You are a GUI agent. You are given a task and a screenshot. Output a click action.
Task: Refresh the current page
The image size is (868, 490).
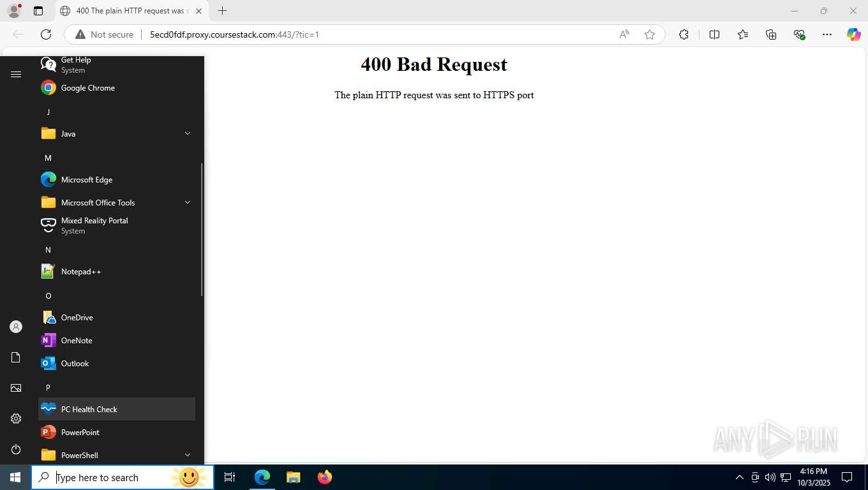tap(46, 34)
